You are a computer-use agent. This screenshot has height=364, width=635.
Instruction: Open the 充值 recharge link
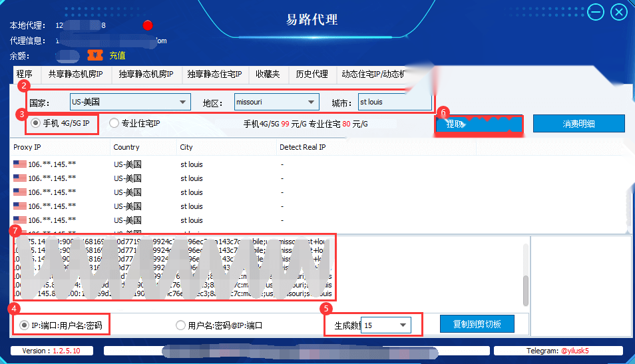(117, 55)
